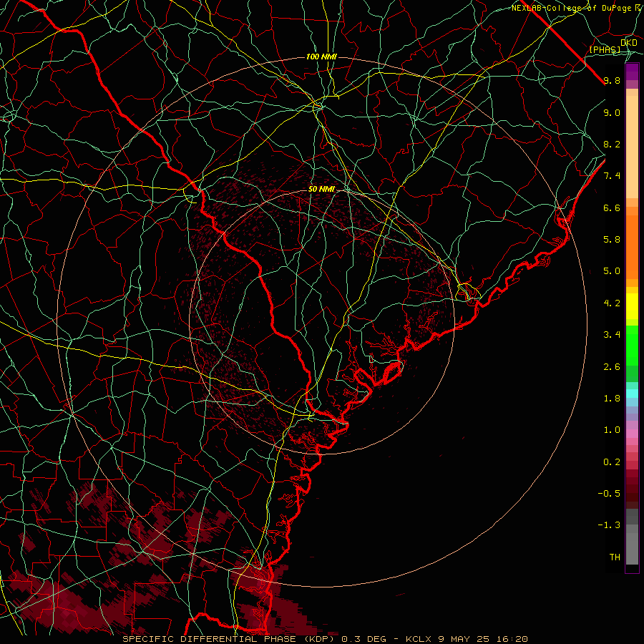Image resolution: width=644 pixels, height=644 pixels.
Task: Click the bright green swatch in the legend
Action: pyautogui.click(x=632, y=346)
